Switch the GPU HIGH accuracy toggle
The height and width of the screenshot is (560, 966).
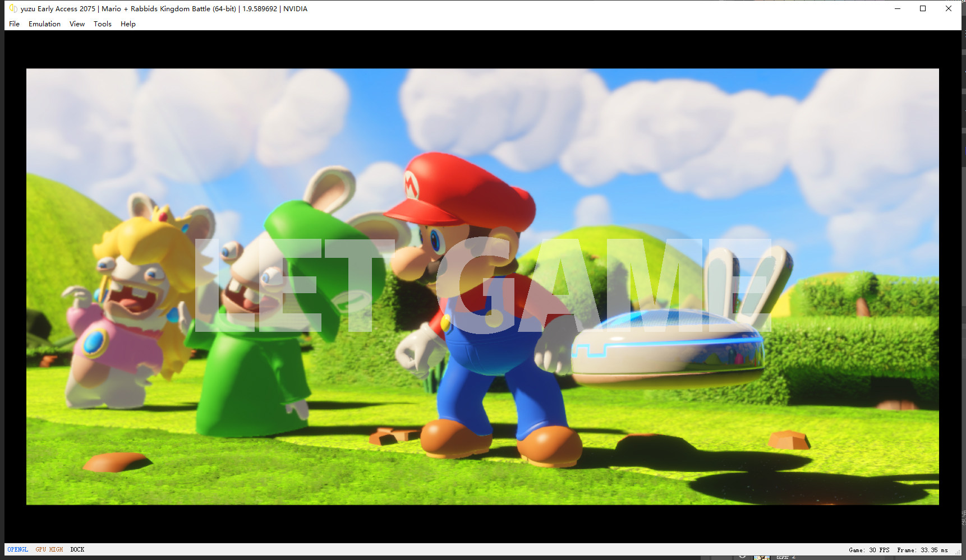(x=49, y=549)
